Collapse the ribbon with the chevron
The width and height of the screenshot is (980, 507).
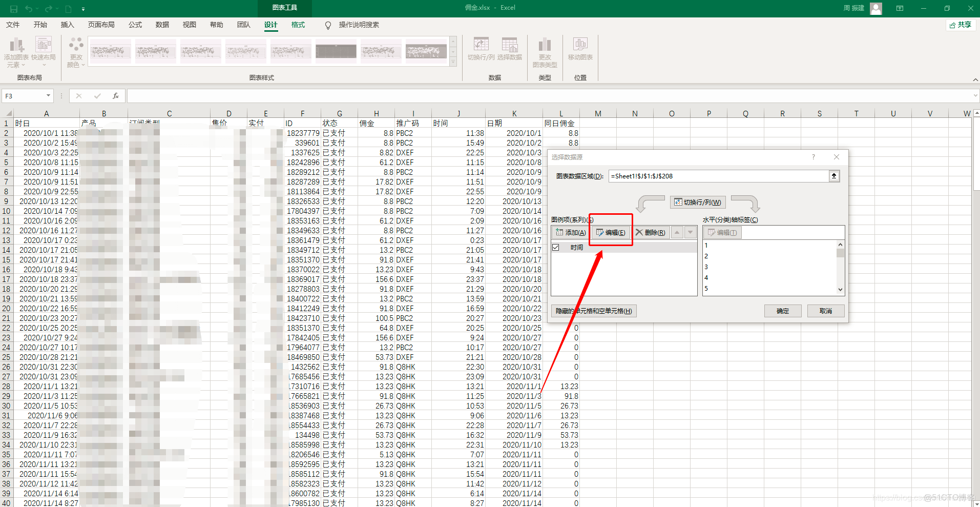coord(975,79)
